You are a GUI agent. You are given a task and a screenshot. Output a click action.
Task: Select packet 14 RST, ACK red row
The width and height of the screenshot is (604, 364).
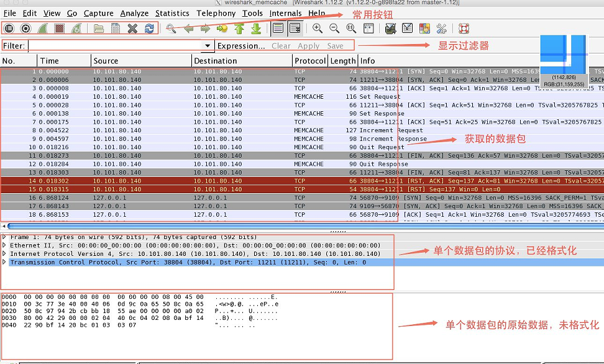302,181
